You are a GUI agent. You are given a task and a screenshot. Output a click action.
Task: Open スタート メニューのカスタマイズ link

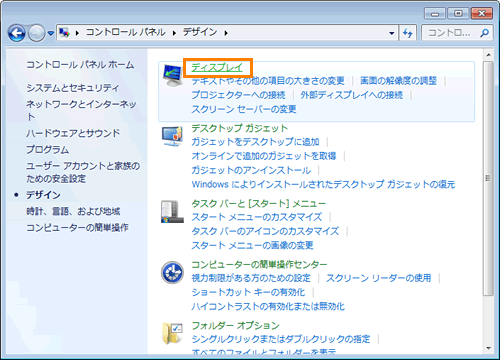pos(257,217)
